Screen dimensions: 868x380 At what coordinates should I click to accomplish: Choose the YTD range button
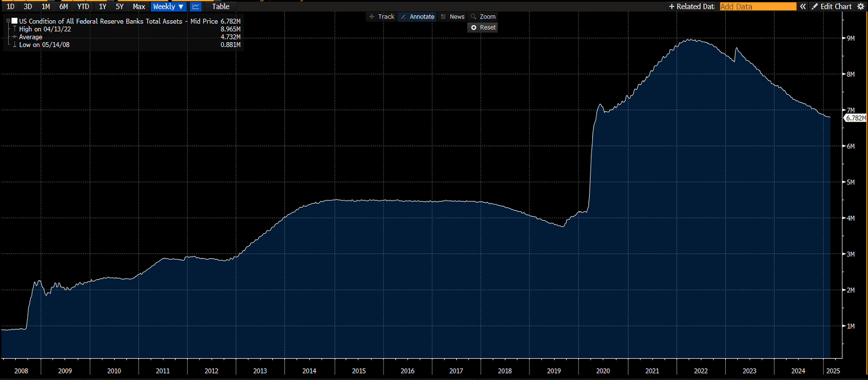(83, 7)
